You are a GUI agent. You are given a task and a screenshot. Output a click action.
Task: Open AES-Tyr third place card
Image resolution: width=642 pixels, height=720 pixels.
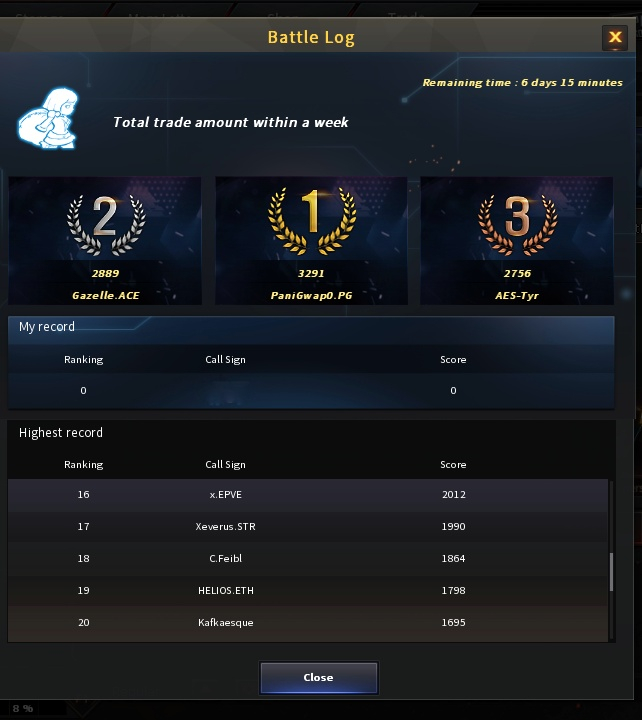pos(517,241)
